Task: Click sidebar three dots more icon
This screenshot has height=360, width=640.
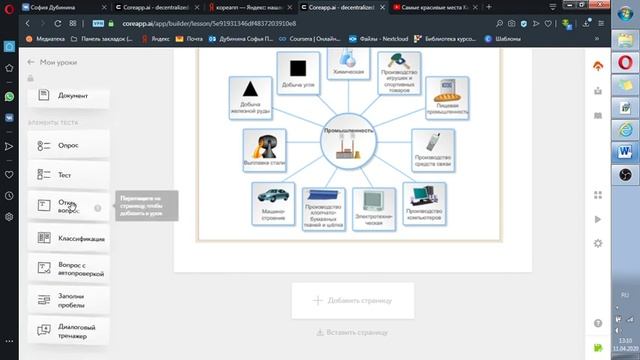Action: point(9,341)
